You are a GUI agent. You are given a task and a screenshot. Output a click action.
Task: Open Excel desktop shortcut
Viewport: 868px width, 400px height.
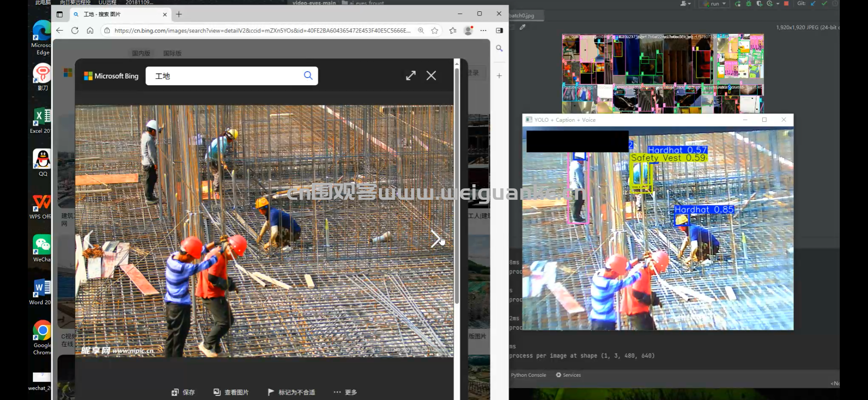point(41,120)
